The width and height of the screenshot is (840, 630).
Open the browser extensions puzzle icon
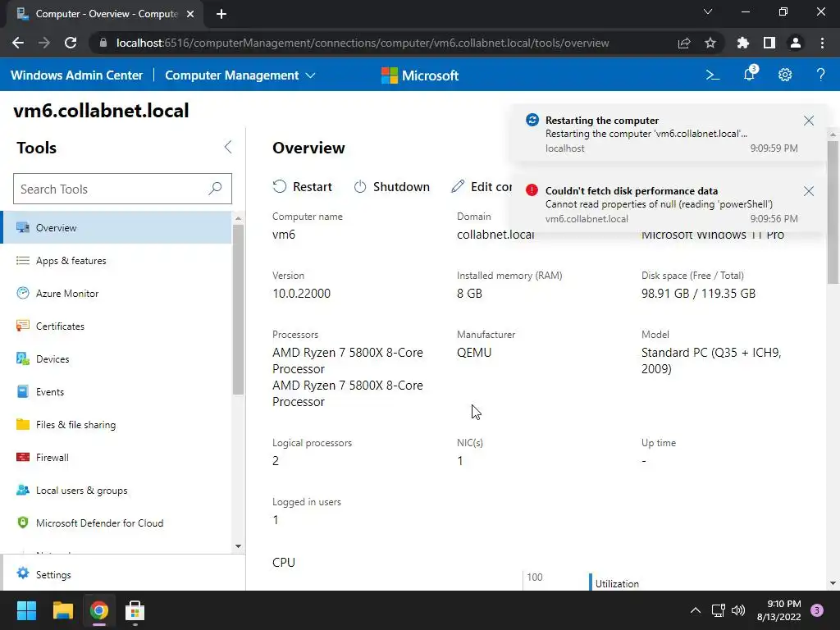tap(742, 43)
